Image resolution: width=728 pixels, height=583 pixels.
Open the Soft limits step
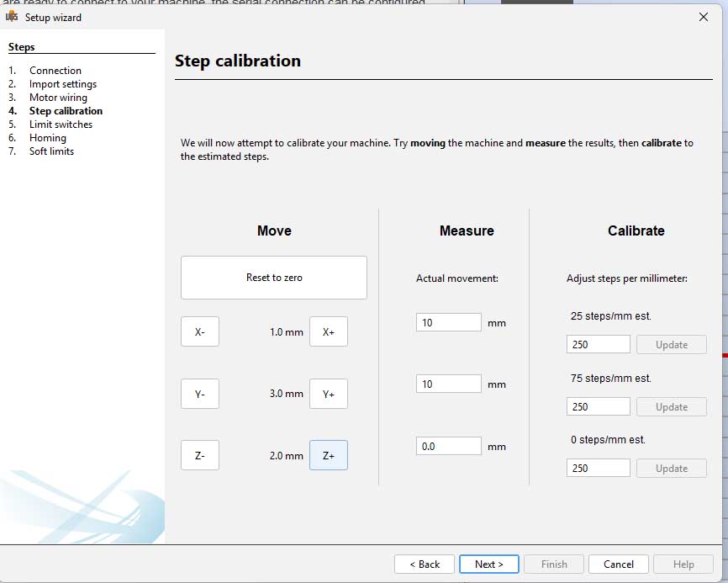tap(50, 151)
